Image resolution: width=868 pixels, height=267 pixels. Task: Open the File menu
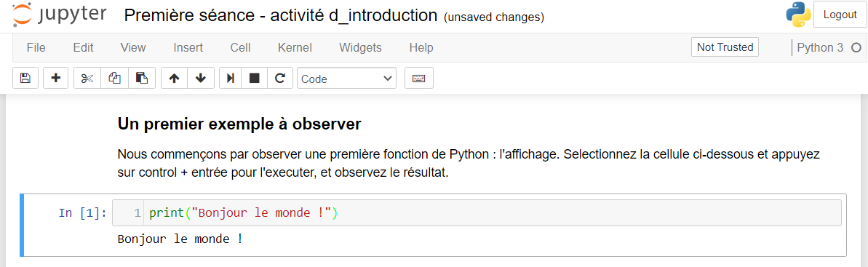point(36,47)
